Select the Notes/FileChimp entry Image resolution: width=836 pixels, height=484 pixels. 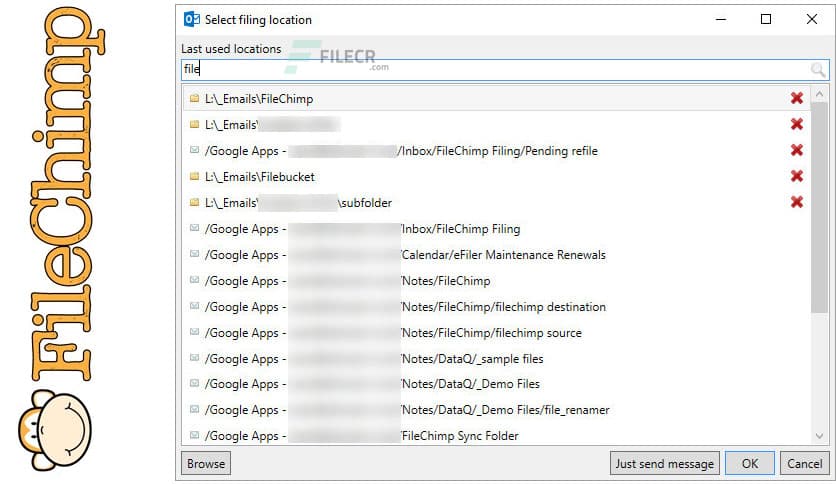pyautogui.click(x=496, y=281)
